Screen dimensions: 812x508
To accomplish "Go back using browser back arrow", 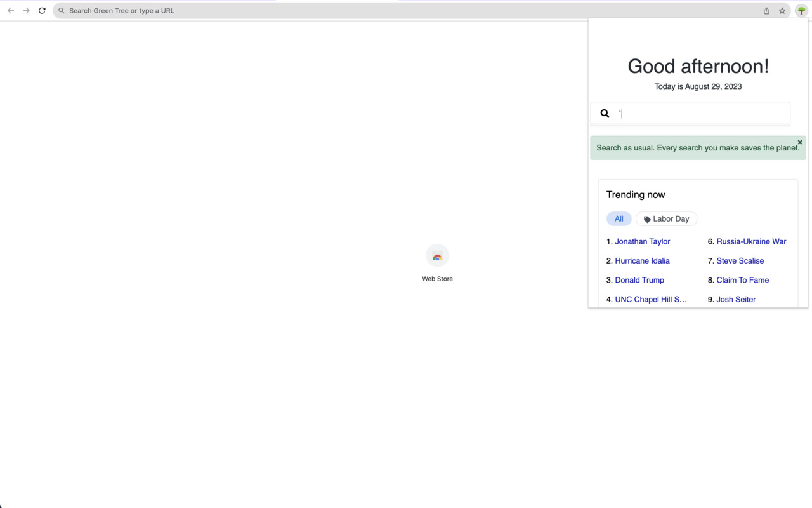I will 11,11.
